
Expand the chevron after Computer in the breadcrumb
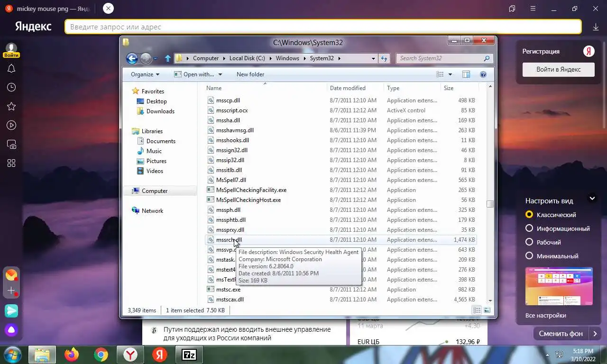[x=224, y=58]
